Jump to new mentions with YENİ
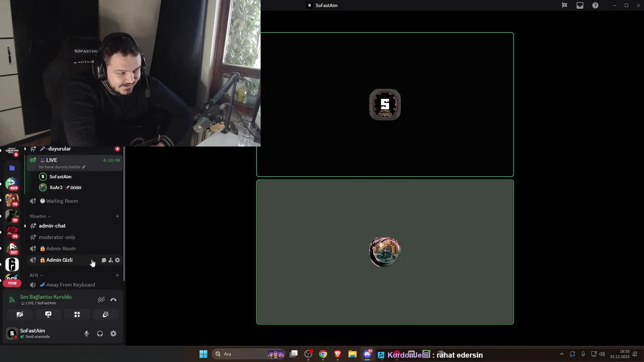The image size is (644, 362). (x=12, y=283)
